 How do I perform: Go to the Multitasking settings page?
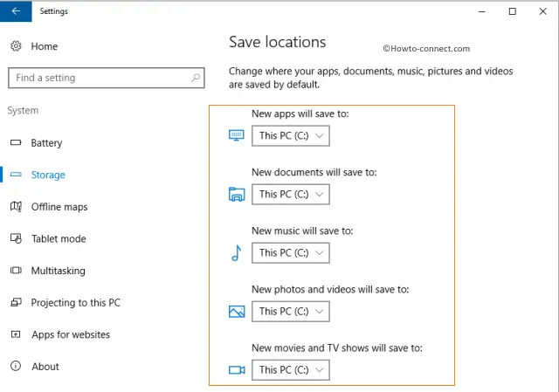pos(59,271)
